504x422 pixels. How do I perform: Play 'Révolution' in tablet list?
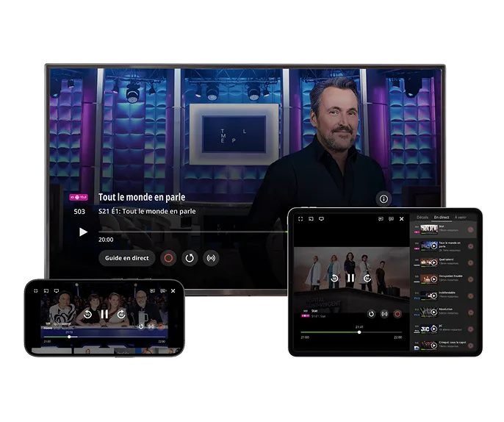433,312
